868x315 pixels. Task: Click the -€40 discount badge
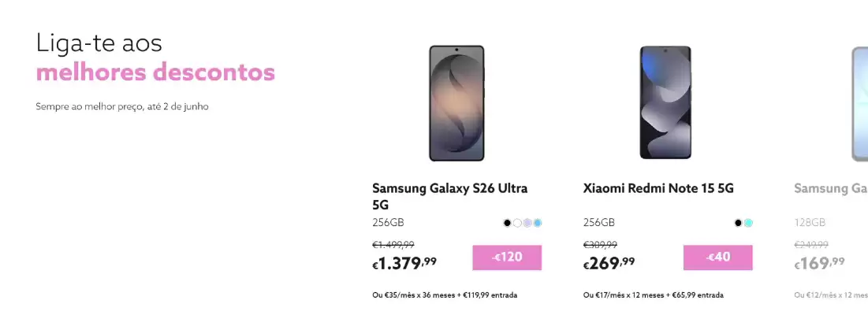717,258
